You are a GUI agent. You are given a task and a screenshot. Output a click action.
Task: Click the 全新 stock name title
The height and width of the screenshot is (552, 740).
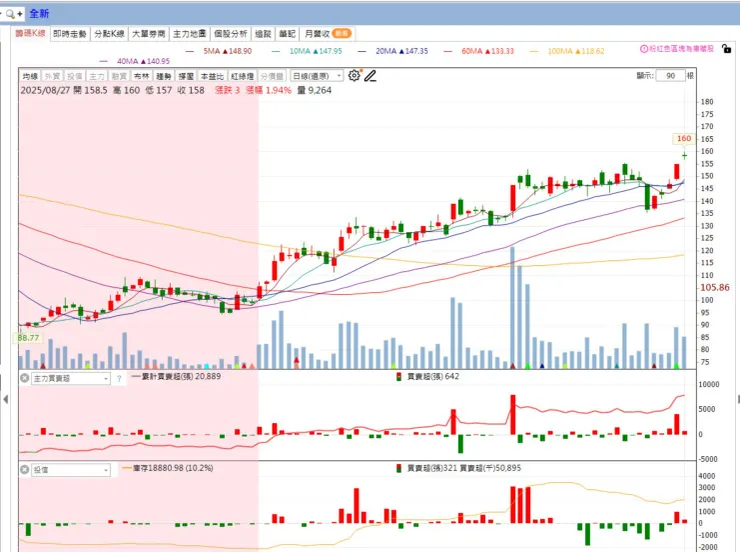coord(39,14)
